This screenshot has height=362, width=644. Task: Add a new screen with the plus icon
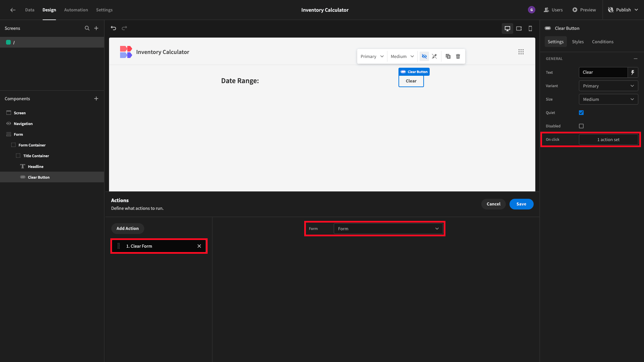click(96, 28)
